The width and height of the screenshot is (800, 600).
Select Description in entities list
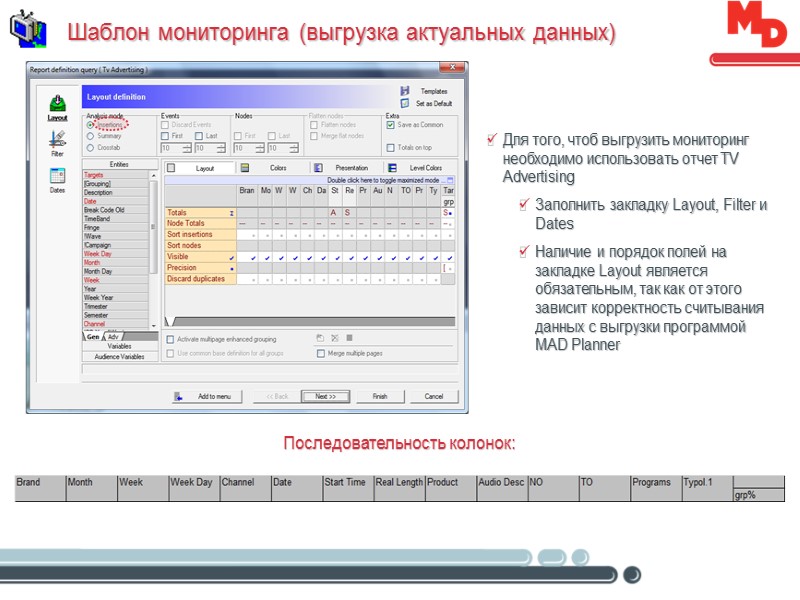[x=116, y=192]
